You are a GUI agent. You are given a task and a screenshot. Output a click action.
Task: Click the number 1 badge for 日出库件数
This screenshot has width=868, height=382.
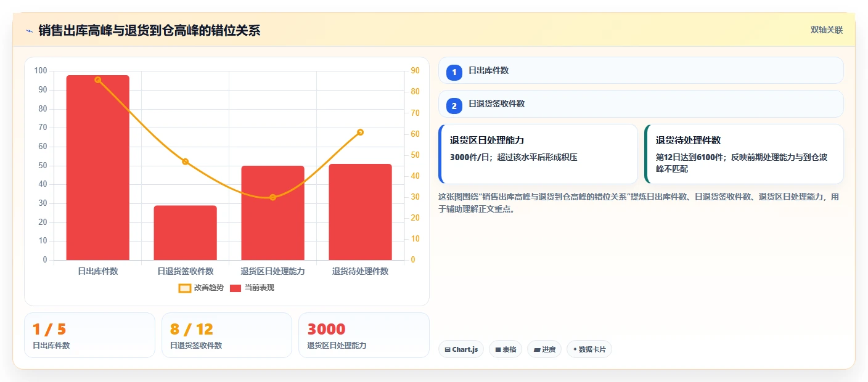click(454, 72)
